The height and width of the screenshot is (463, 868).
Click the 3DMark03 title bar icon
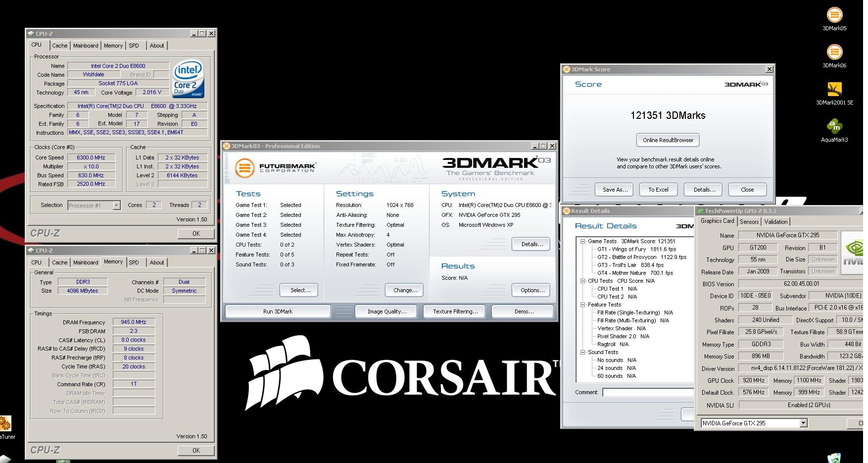point(227,146)
